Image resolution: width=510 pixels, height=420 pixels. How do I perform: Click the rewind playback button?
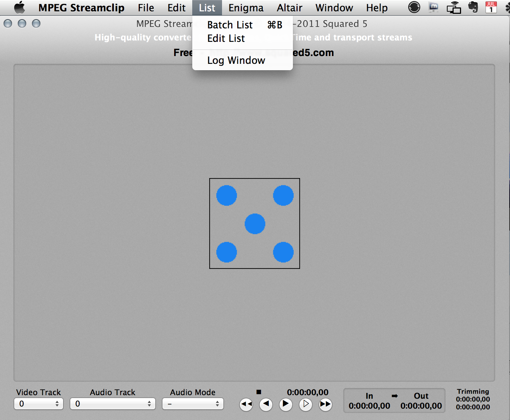coord(246,404)
